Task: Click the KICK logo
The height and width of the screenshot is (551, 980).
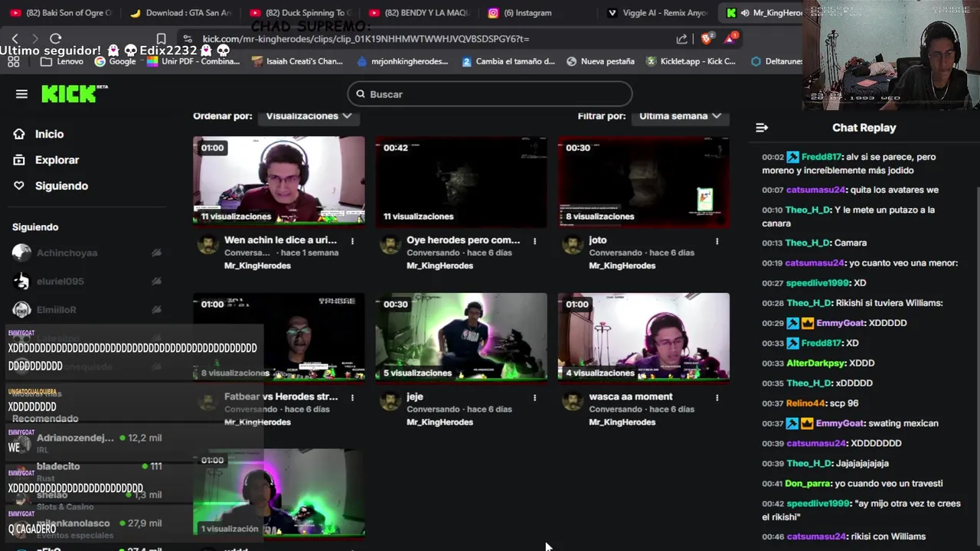Action: 74,93
